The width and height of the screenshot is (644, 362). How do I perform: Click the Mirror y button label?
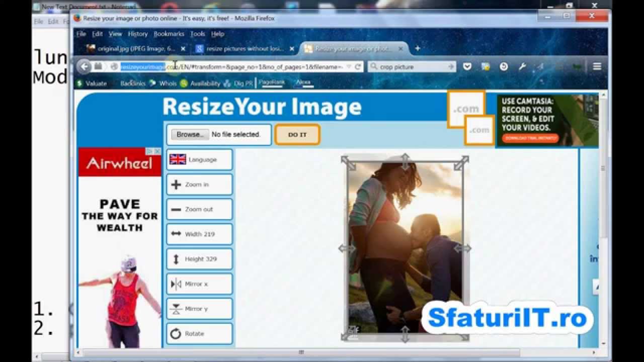click(196, 309)
